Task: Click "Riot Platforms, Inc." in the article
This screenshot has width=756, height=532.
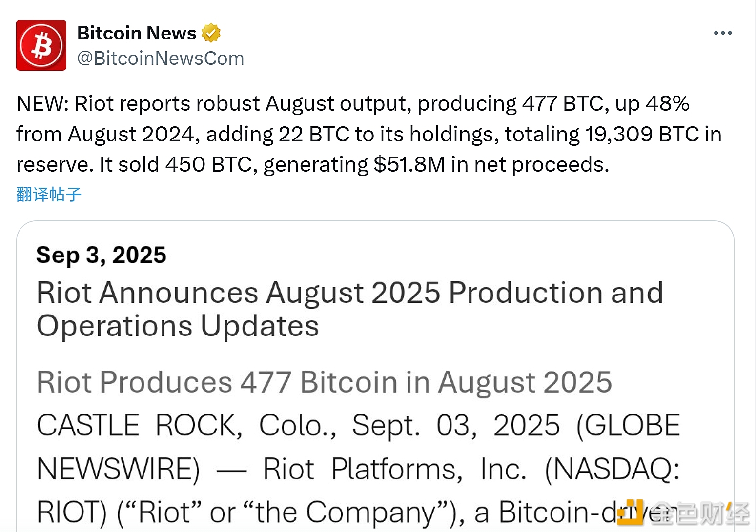Action: click(x=395, y=469)
